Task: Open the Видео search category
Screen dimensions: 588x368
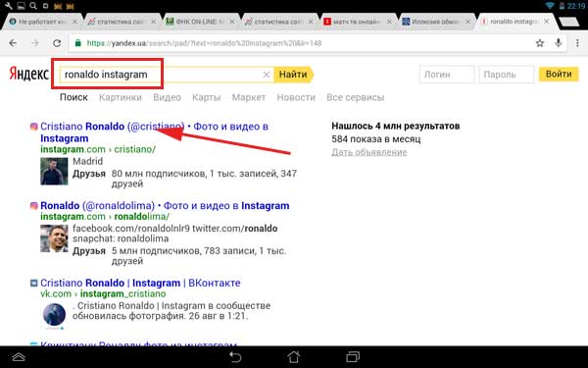Action: (167, 97)
